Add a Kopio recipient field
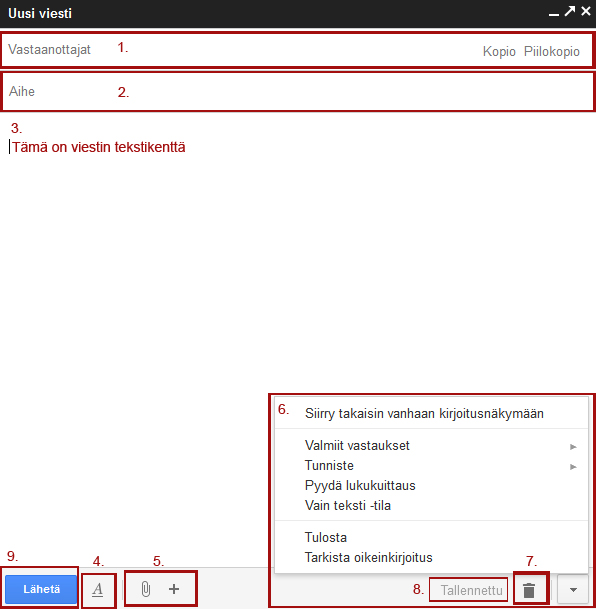The image size is (596, 609). (x=499, y=51)
